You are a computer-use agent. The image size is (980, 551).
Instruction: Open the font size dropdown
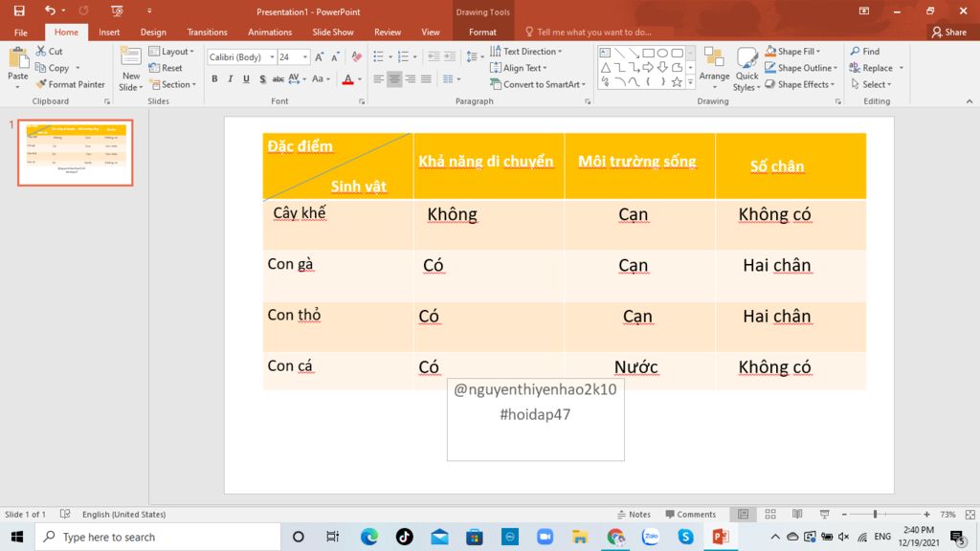point(305,56)
